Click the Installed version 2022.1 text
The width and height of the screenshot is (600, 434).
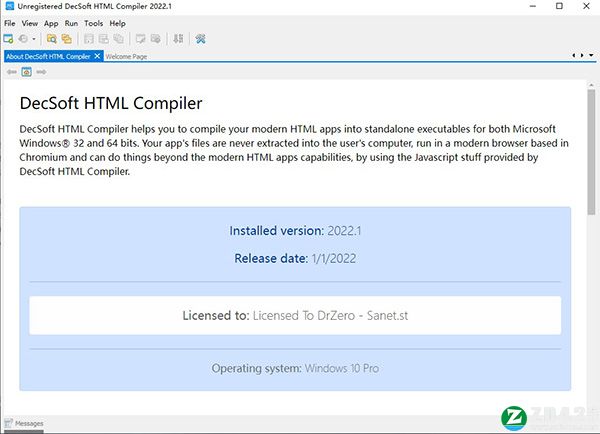(x=295, y=231)
